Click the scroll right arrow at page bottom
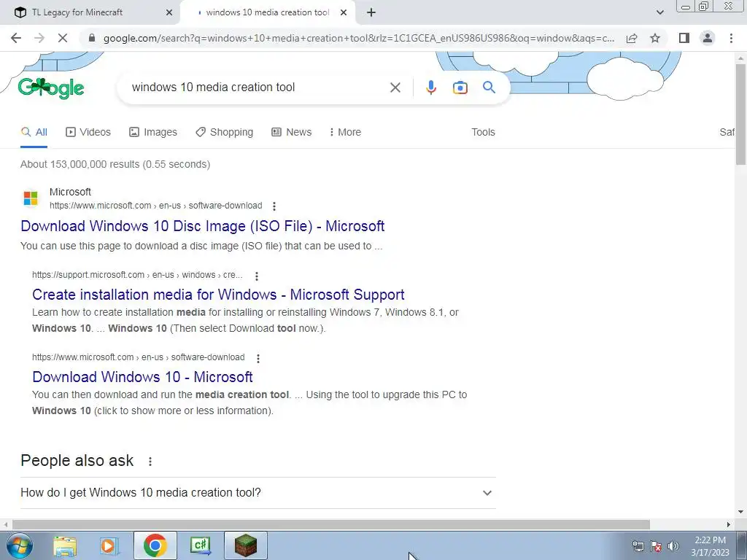Screen dimensions: 747x560 pyautogui.click(x=729, y=525)
